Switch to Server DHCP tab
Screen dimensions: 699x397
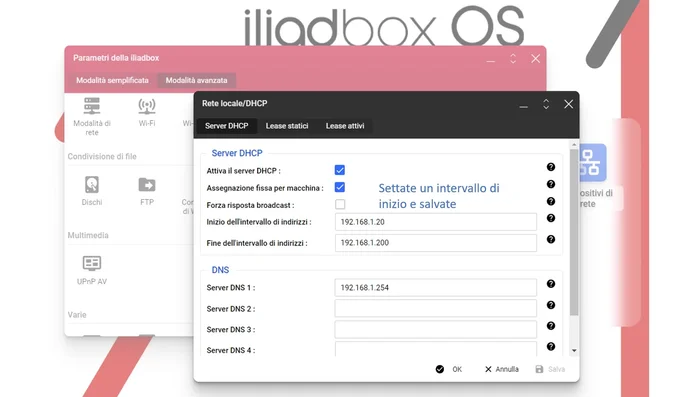226,126
